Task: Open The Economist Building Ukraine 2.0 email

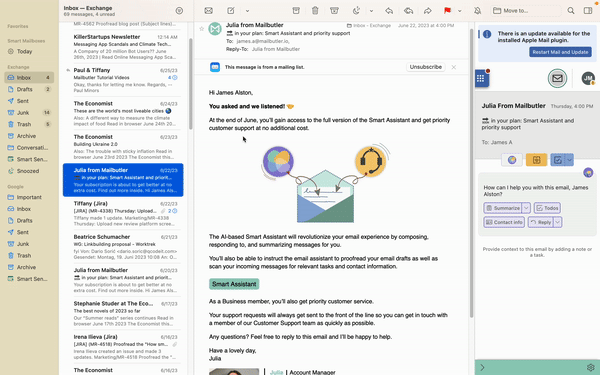Action: click(123, 147)
